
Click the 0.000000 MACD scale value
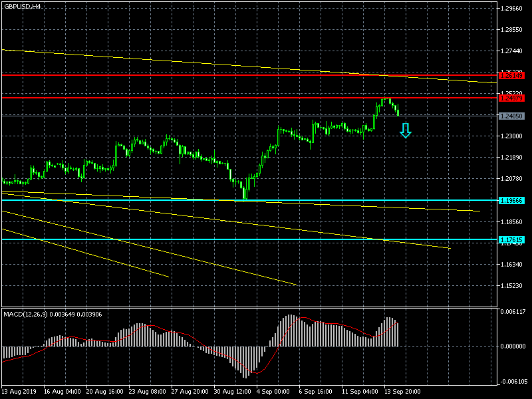click(513, 346)
